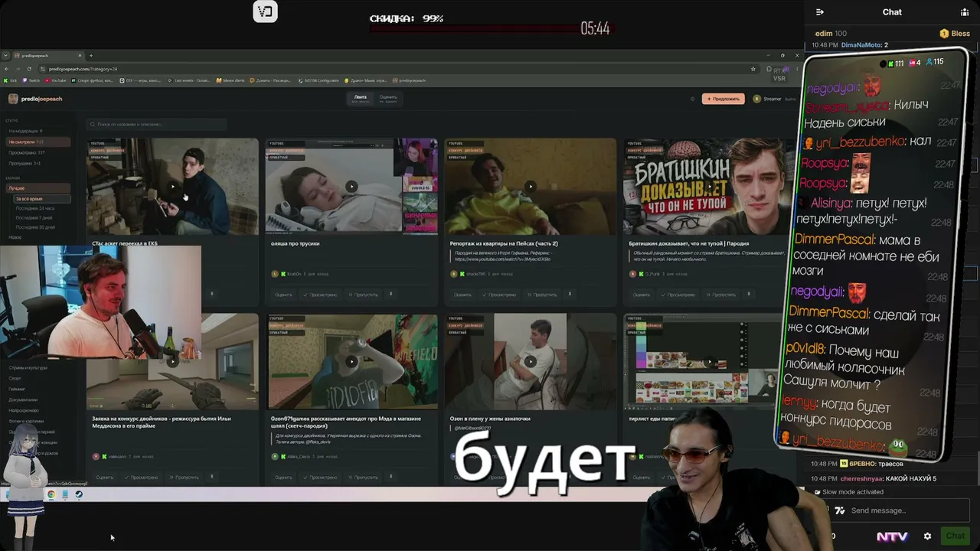Image resolution: width=980 pixels, height=551 pixels.
Task: Open the emote picker in the chat input
Action: (x=840, y=510)
